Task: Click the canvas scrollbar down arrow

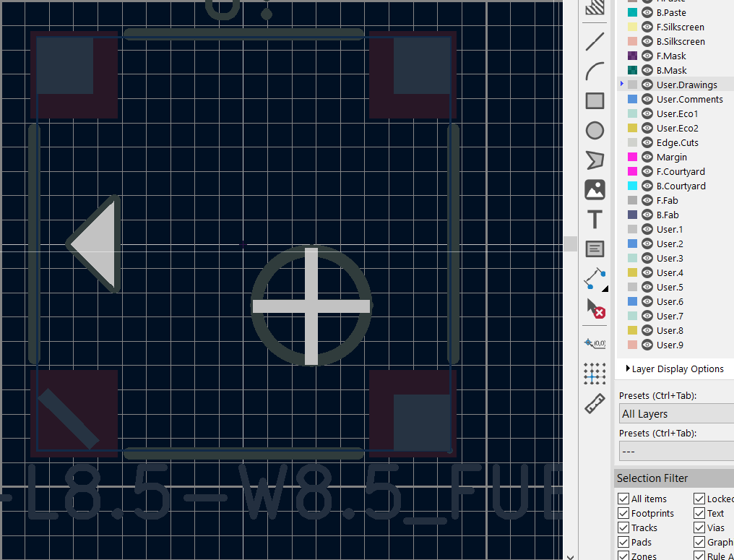Action: pyautogui.click(x=570, y=556)
